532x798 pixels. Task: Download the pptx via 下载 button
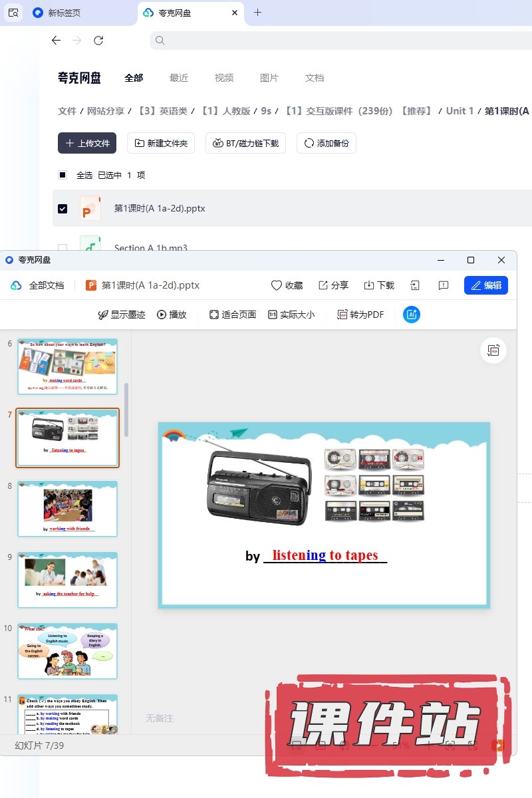click(x=369, y=285)
